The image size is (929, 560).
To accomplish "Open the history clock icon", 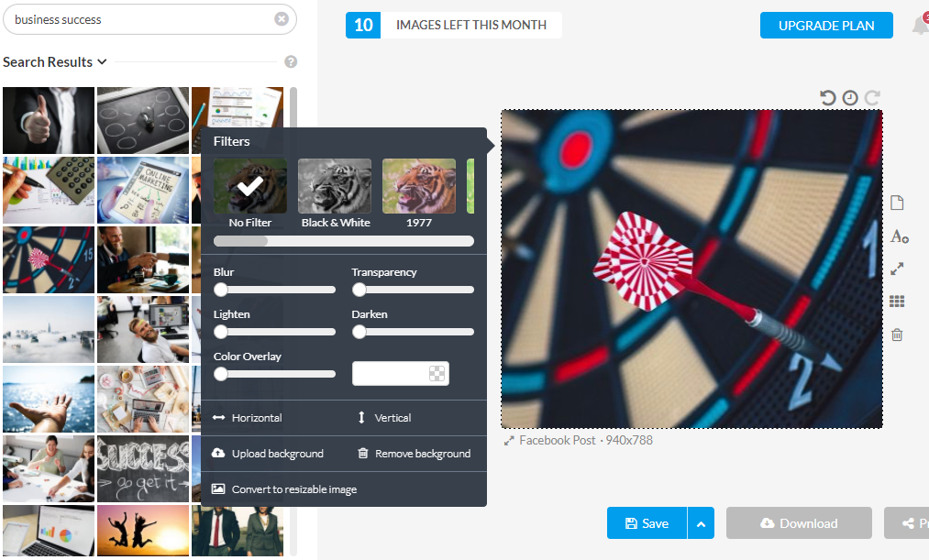I will (x=850, y=98).
